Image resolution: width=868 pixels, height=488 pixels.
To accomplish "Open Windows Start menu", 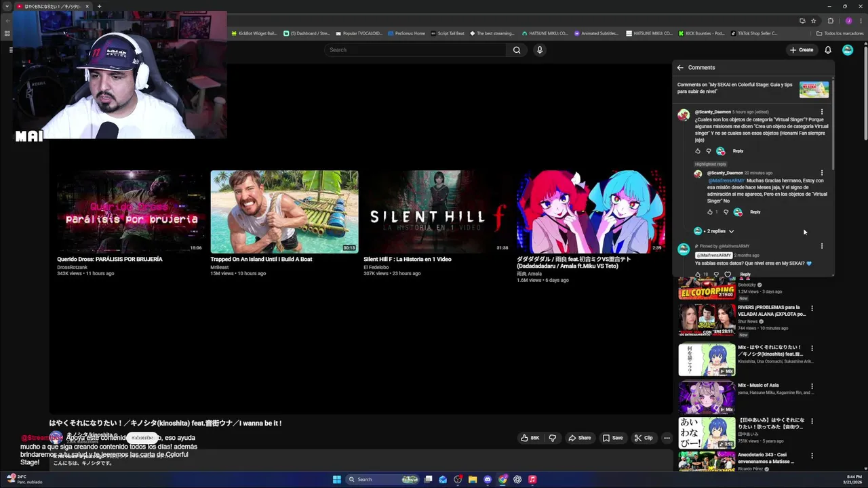I will [337, 479].
